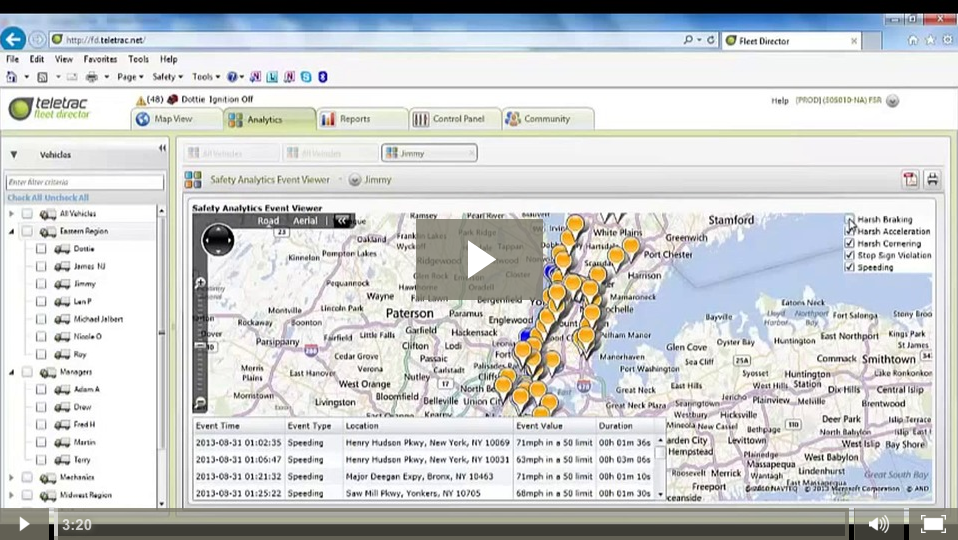958x540 pixels.
Task: Open the Favorites menu
Action: 100,59
